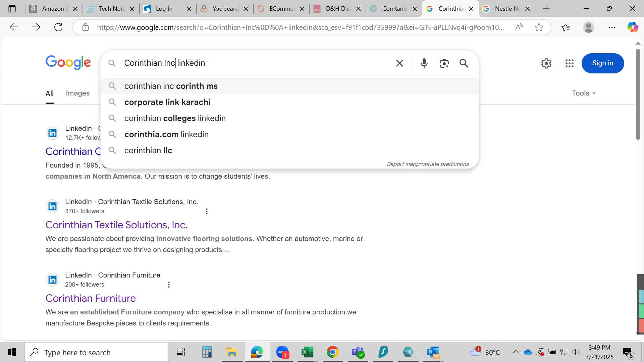The width and height of the screenshot is (644, 362).
Task: Click the browser Back arrow
Action: click(x=14, y=27)
